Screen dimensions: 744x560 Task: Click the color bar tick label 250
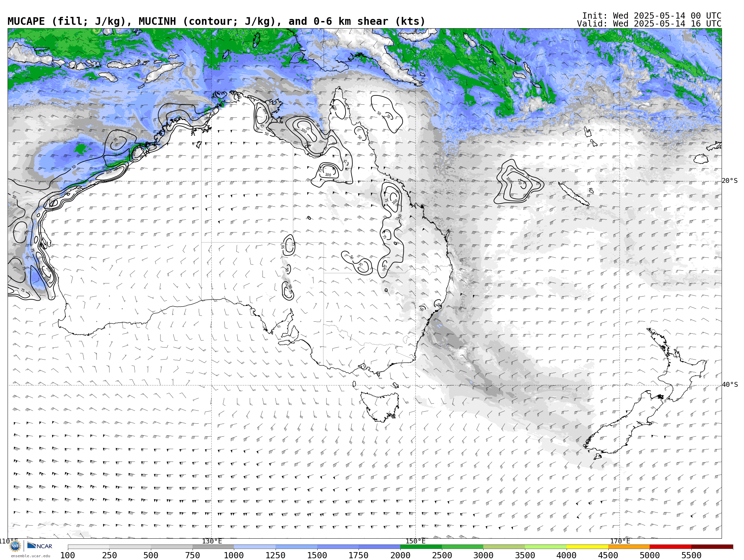click(x=109, y=555)
